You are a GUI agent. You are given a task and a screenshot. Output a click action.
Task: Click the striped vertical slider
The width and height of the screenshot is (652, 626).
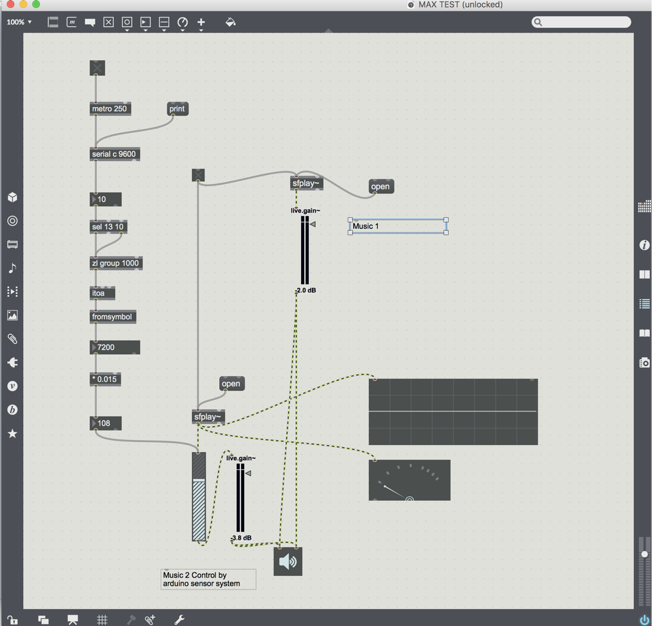(x=199, y=497)
